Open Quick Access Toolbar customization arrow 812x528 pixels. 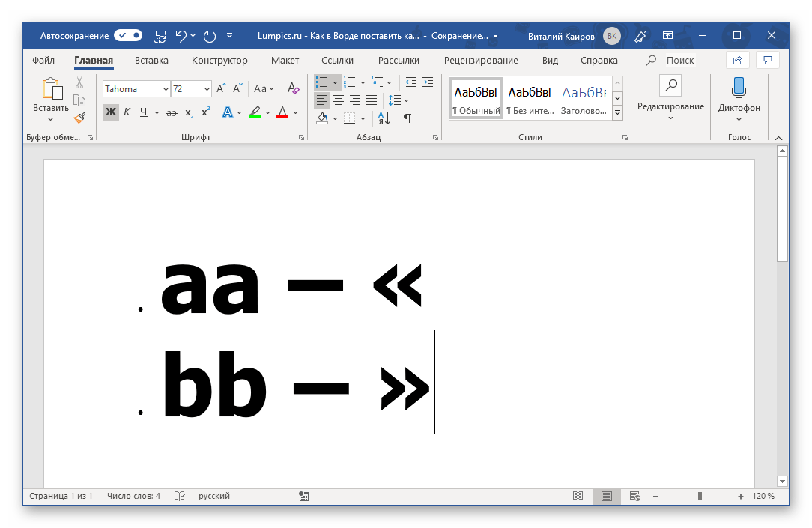[x=229, y=36]
